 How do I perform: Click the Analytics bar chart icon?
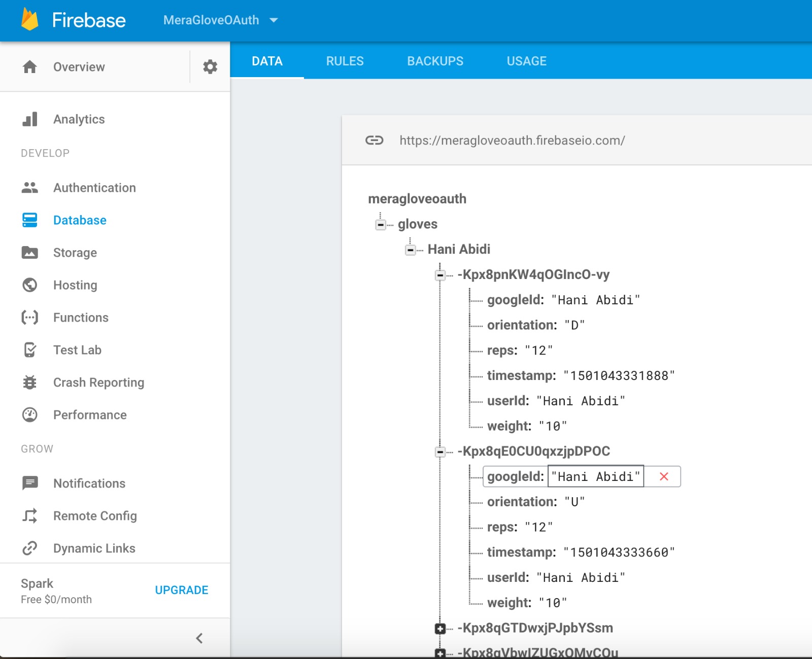[30, 119]
